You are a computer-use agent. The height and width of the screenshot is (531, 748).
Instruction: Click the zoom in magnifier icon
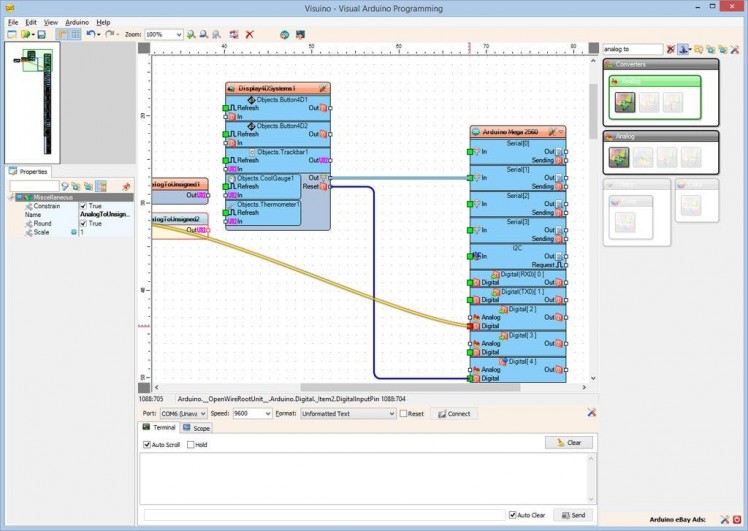pos(191,34)
